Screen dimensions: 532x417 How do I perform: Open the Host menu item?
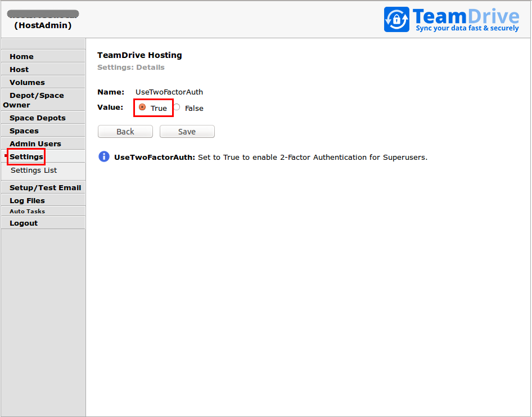coord(43,69)
